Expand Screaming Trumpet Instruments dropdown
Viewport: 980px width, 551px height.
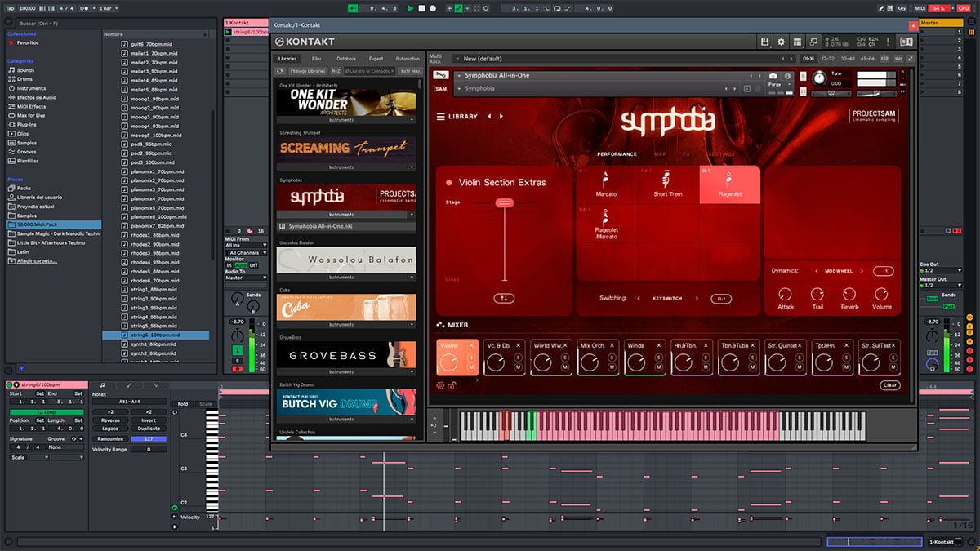[x=412, y=167]
